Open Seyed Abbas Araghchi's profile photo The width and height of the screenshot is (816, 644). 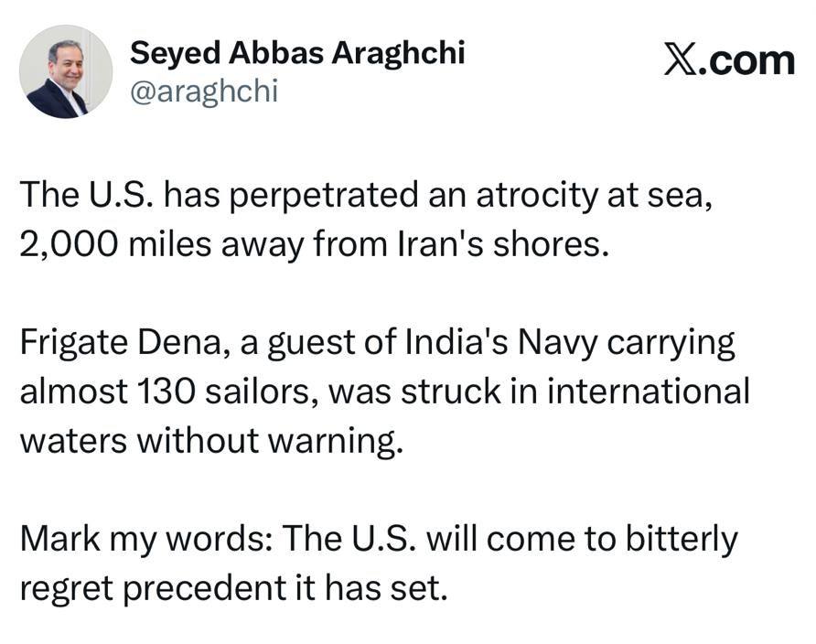[66, 73]
